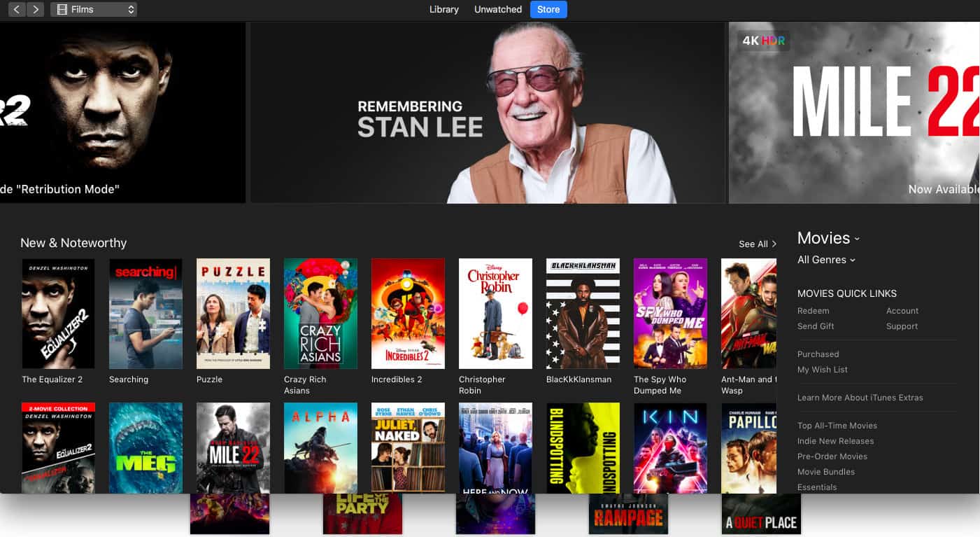Click The Spy Who Dumped Me title
This screenshot has width=980, height=537.
pyautogui.click(x=660, y=385)
